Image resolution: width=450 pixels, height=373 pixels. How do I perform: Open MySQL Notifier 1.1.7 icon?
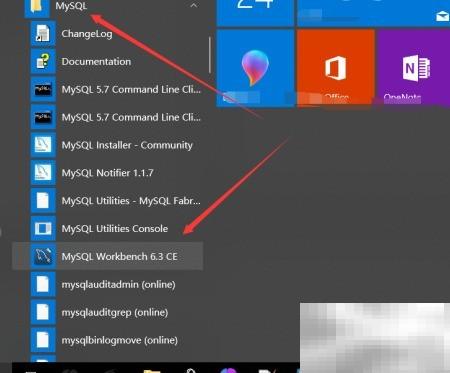pyautogui.click(x=43, y=173)
